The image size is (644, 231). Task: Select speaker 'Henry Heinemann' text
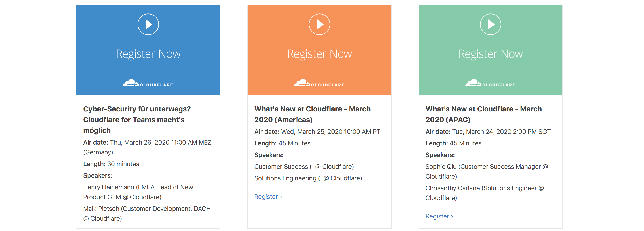tap(108, 187)
